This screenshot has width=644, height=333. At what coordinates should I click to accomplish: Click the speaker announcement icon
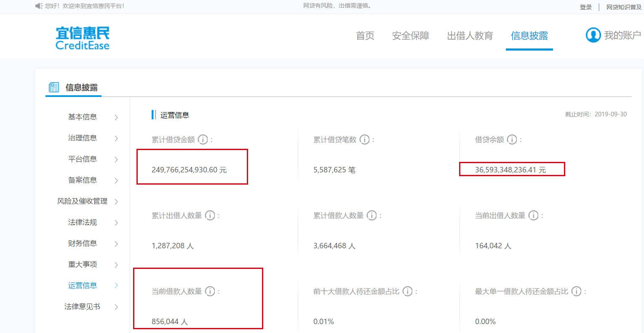pos(39,6)
